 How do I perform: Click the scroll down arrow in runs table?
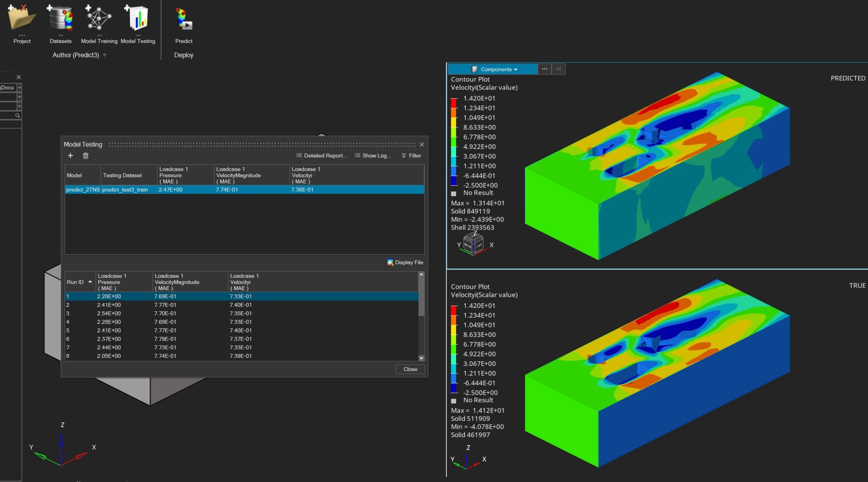click(x=421, y=358)
